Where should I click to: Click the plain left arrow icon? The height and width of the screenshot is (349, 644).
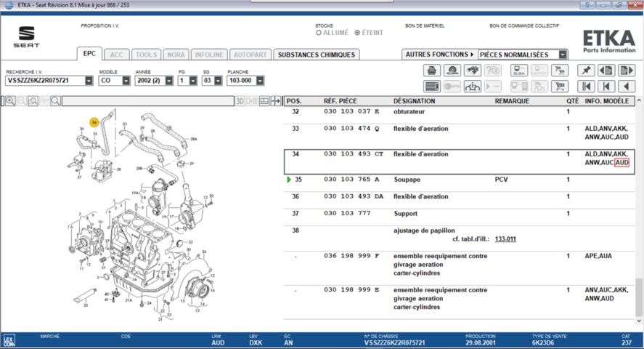pyautogui.click(x=627, y=87)
